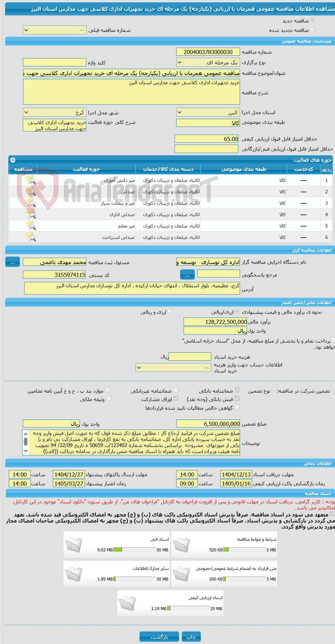Open اطلاعات حساب واریز هزینه dropdown

[x=173, y=367]
